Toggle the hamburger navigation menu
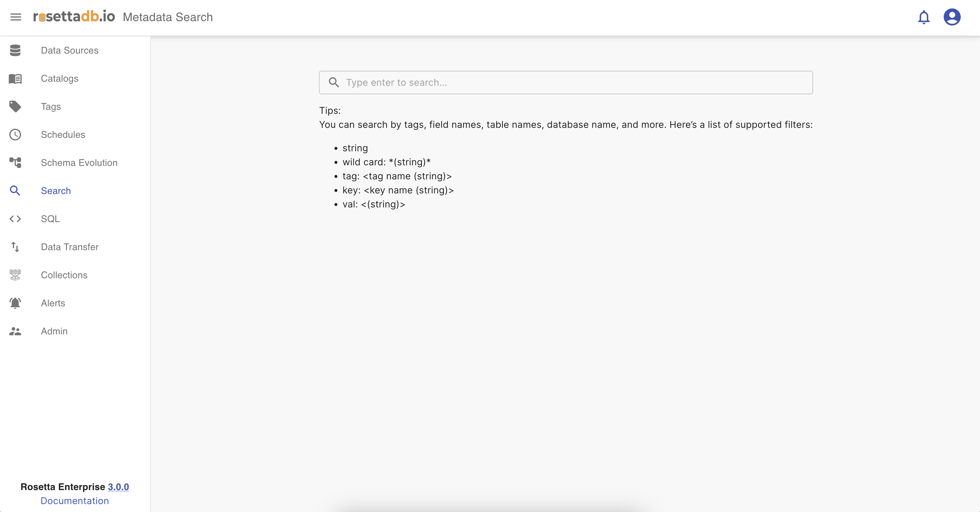The width and height of the screenshot is (980, 512). [x=15, y=17]
